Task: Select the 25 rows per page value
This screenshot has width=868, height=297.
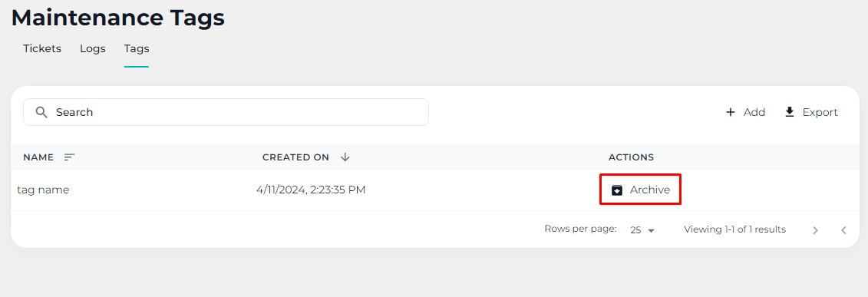Action: click(x=635, y=230)
